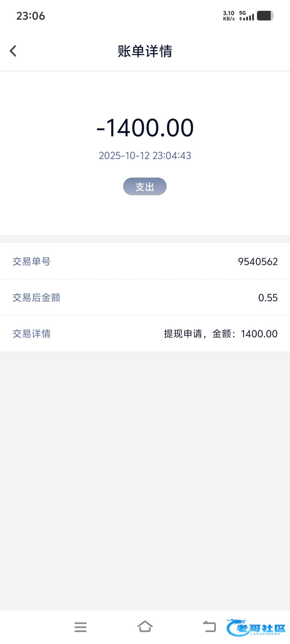The width and height of the screenshot is (290, 644).
Task: Tap the 支出 expense tag
Action: (x=145, y=186)
